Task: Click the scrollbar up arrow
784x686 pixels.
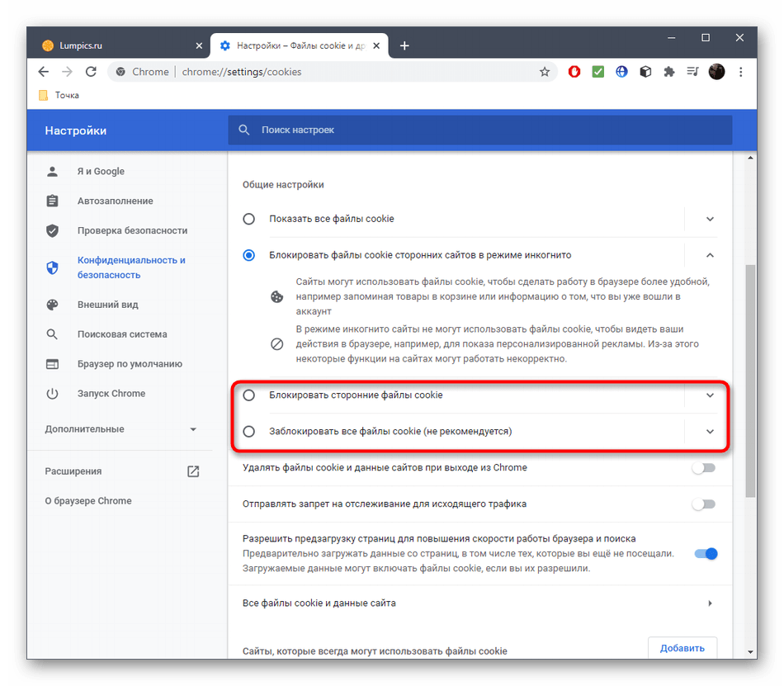Action: click(x=750, y=158)
